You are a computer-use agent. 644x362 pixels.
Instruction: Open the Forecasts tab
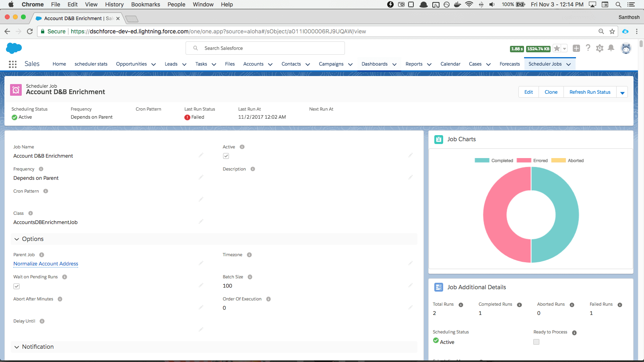[510, 64]
